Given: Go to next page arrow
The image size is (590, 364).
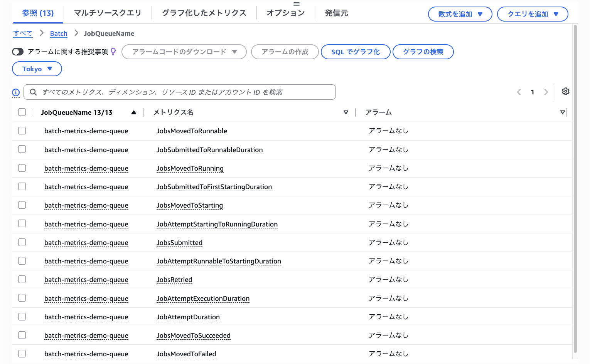Looking at the screenshot, I should tap(546, 92).
